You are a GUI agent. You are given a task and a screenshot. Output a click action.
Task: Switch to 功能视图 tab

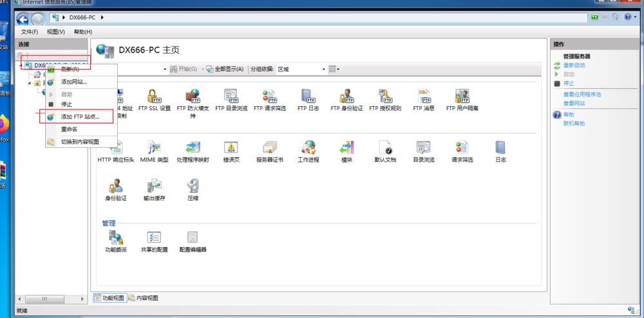[x=109, y=298]
